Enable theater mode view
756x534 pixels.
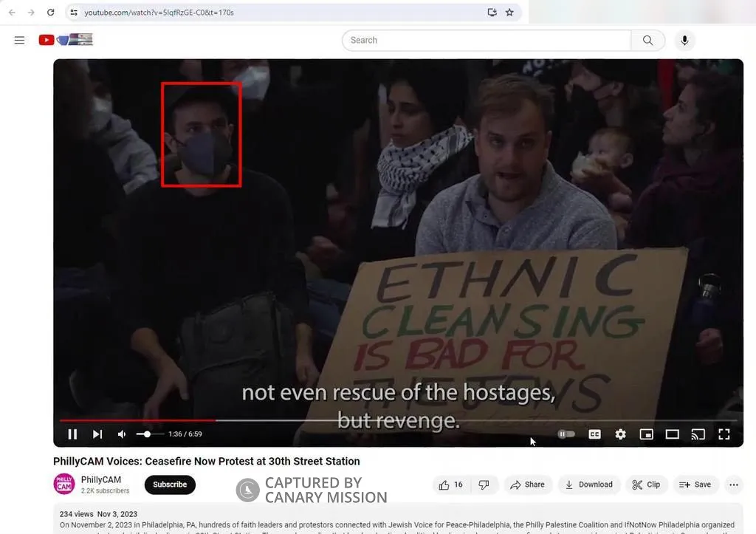[x=672, y=434]
